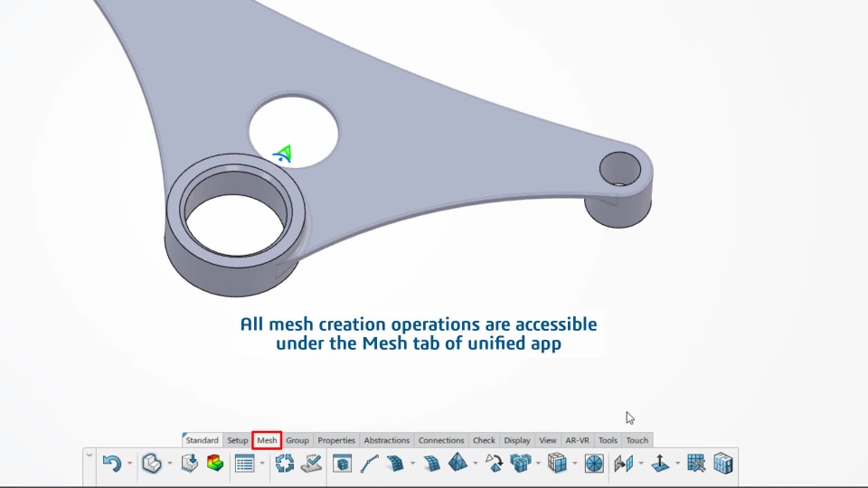Viewport: 868px width, 488px height.
Task: Select the blue cubes hex mesh icon
Action: click(521, 463)
